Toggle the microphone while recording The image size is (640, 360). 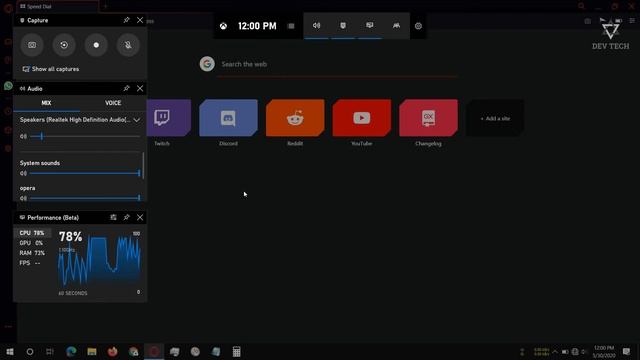(x=128, y=45)
